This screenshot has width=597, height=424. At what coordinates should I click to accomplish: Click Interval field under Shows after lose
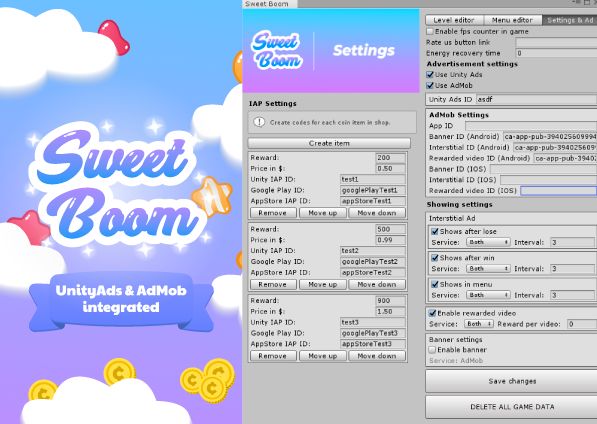click(x=572, y=242)
